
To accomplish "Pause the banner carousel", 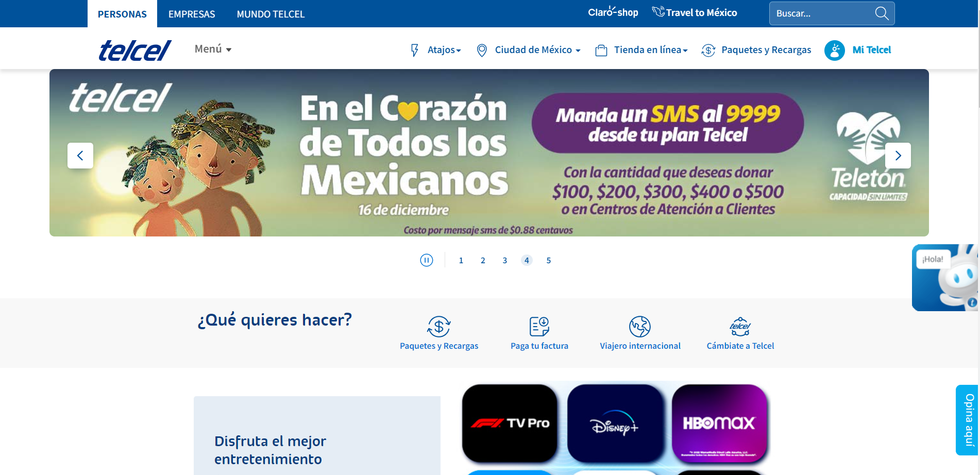I will coord(427,260).
